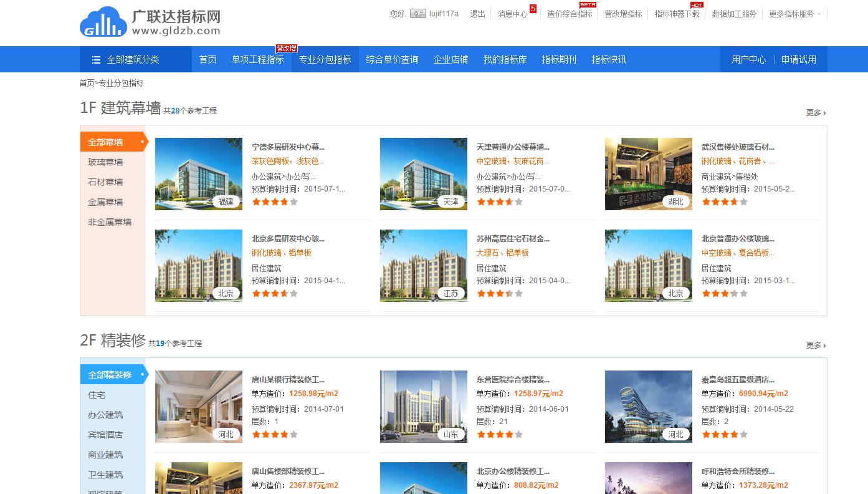
Task: Go to 单项工程指标 in navigation bar
Action: pyautogui.click(x=257, y=60)
